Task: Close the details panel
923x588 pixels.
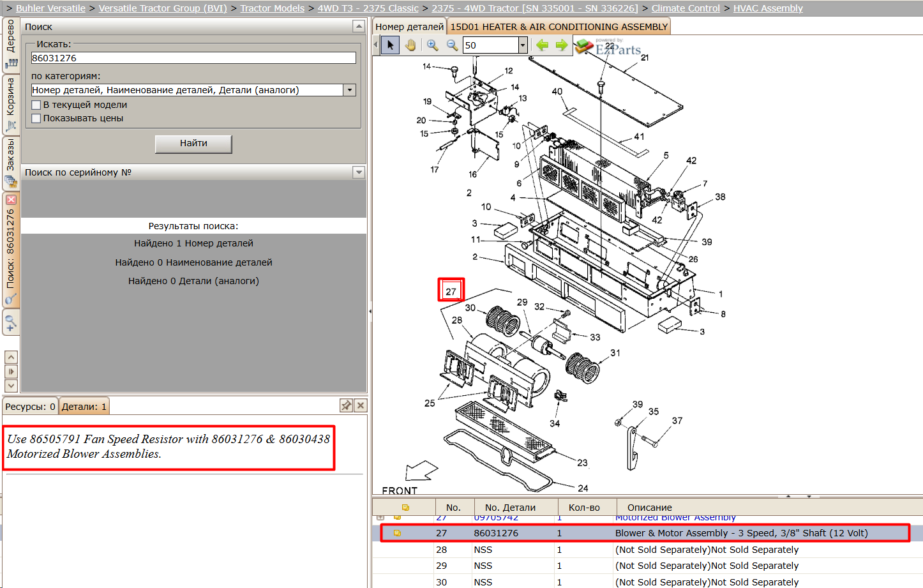Action: pos(361,405)
